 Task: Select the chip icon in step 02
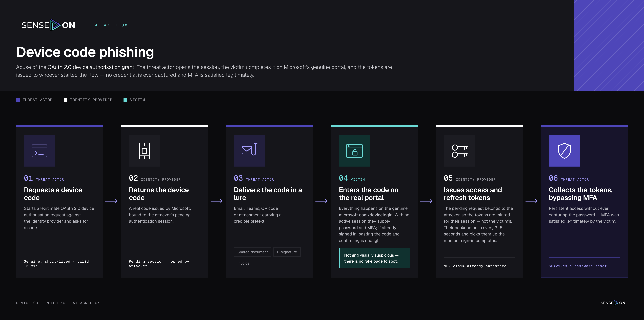(144, 151)
